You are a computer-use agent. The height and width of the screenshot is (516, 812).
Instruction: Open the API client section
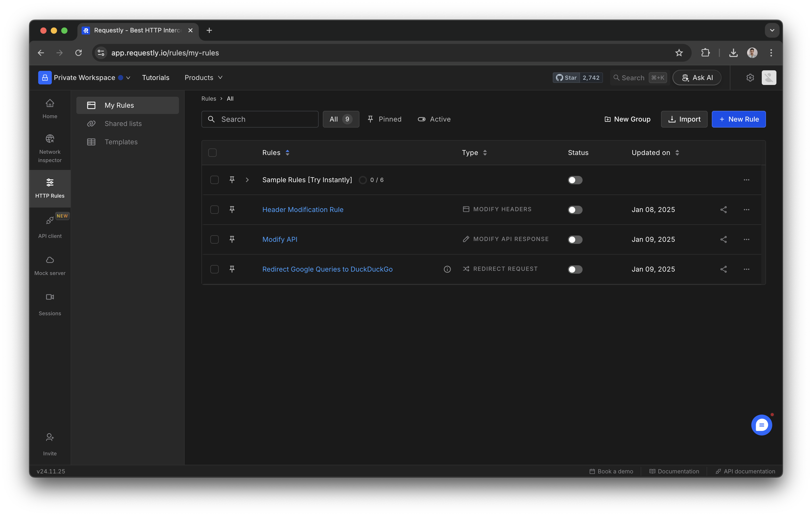pos(50,227)
